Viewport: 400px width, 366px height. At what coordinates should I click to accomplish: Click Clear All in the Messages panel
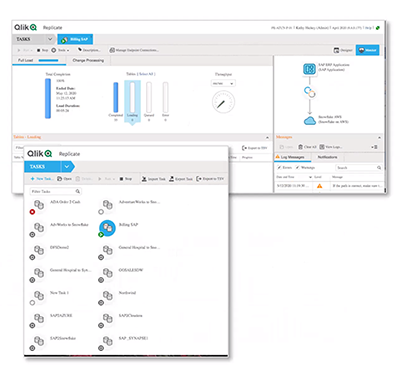pos(307,147)
